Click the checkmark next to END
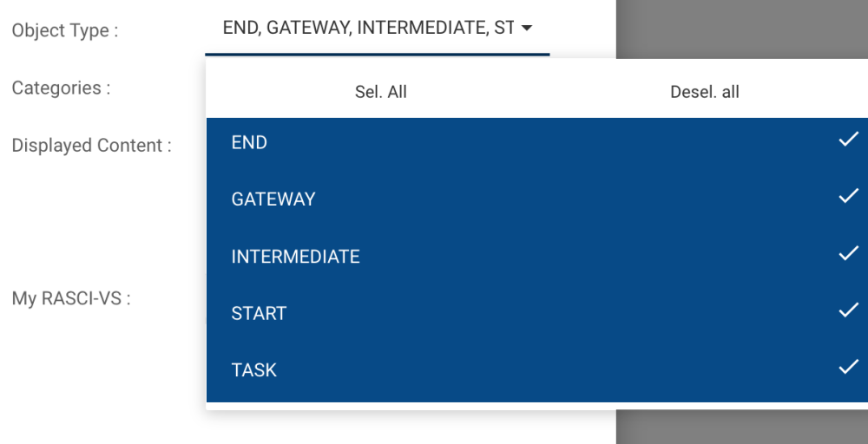 click(848, 140)
